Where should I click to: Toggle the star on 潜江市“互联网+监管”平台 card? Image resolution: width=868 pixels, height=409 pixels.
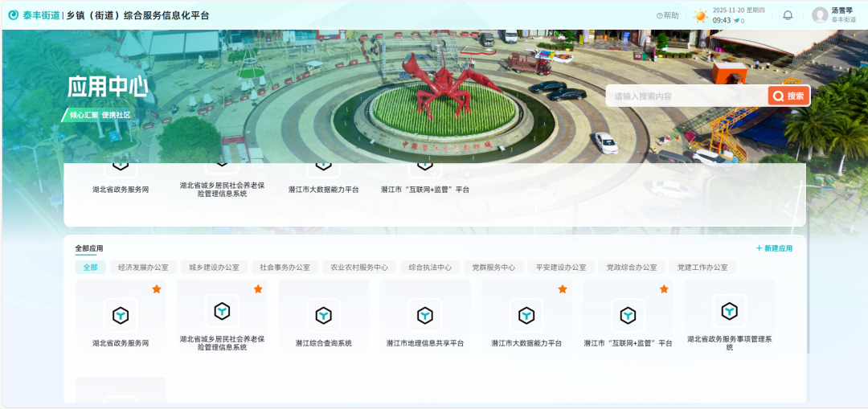pyautogui.click(x=664, y=289)
